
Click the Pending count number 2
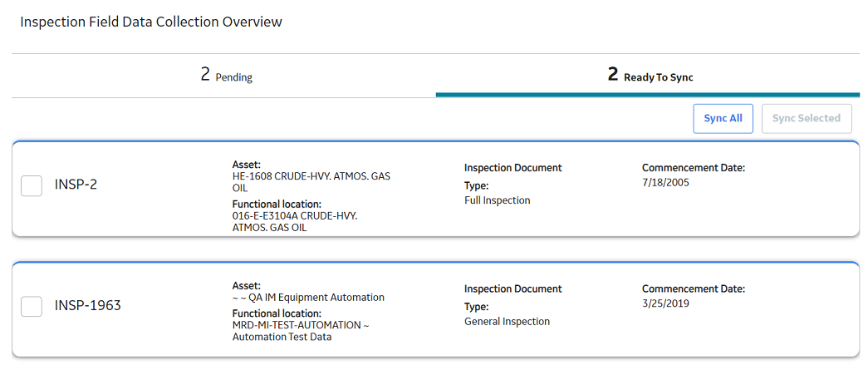(x=205, y=75)
